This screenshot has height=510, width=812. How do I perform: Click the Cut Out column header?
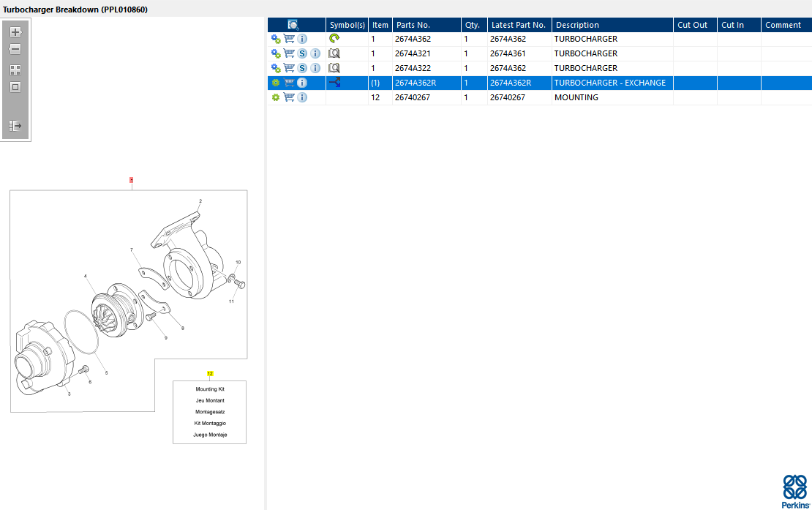[x=696, y=25]
